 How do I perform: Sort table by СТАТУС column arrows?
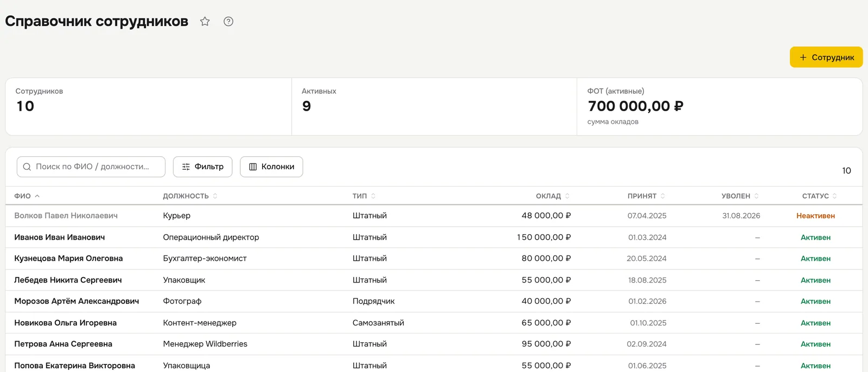tap(835, 196)
